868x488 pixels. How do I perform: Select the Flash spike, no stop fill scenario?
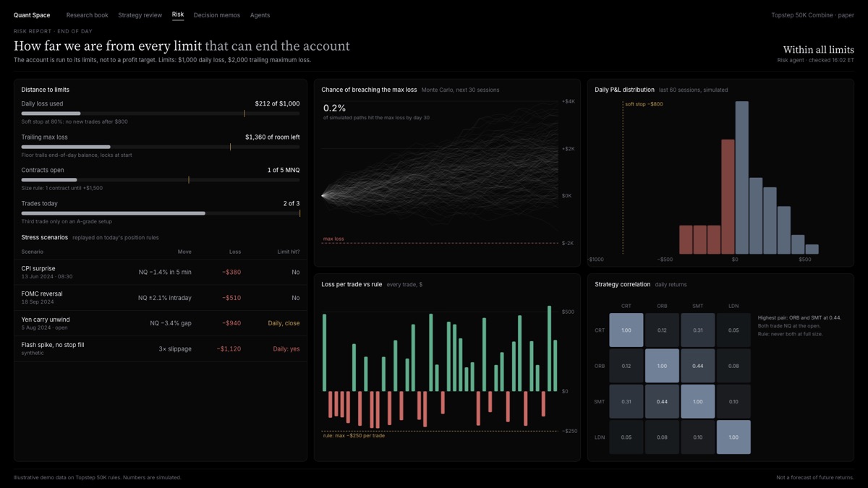coord(161,348)
